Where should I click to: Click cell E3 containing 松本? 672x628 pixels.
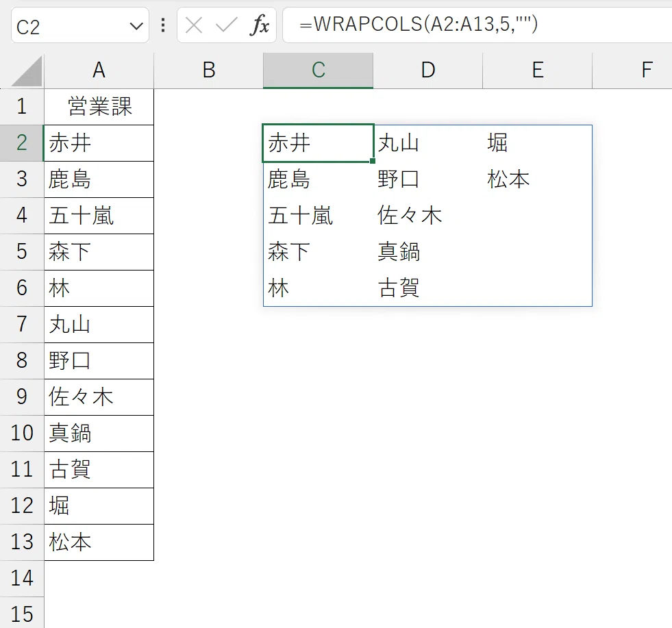pos(538,179)
